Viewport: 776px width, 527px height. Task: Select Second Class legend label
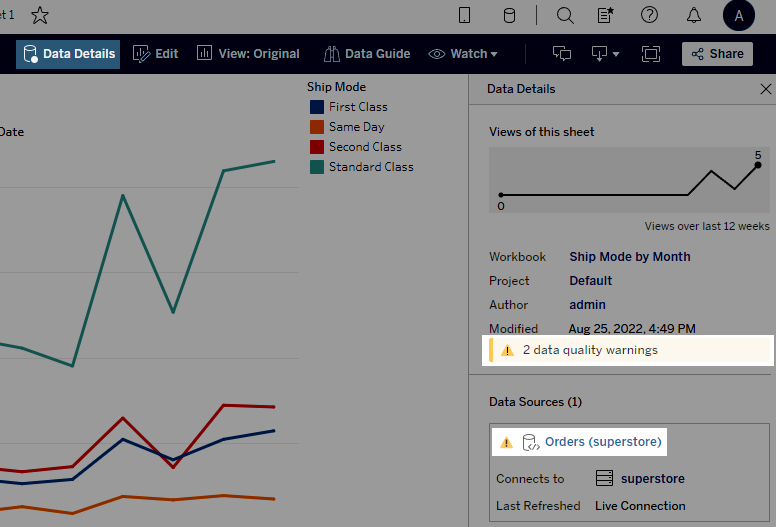click(x=365, y=147)
